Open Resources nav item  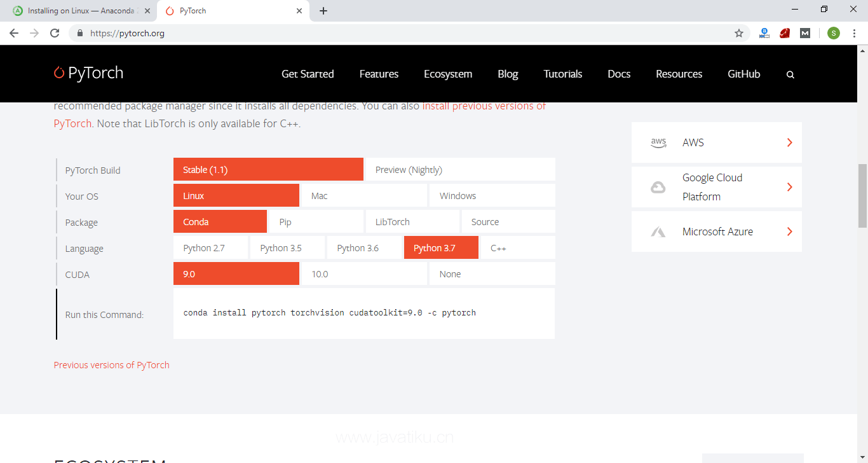pyautogui.click(x=679, y=74)
